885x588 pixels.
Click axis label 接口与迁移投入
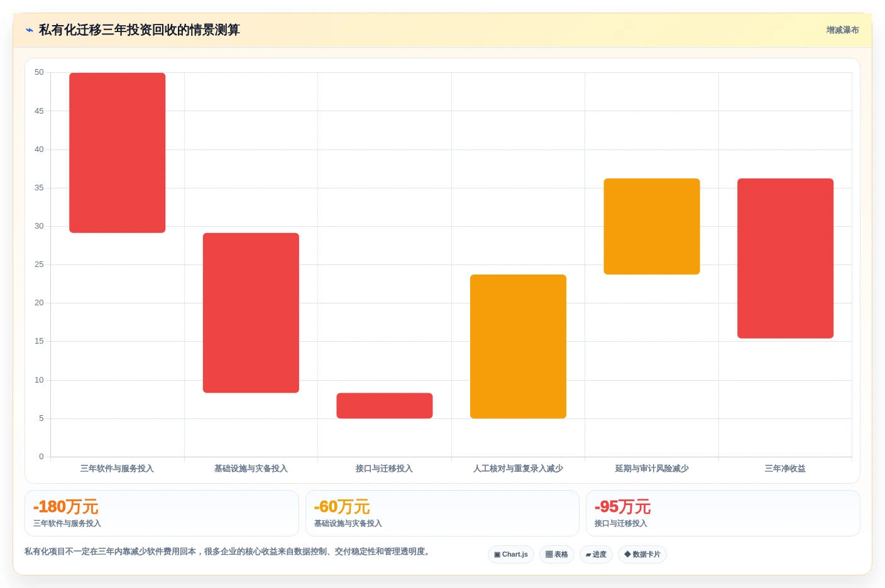click(x=384, y=469)
